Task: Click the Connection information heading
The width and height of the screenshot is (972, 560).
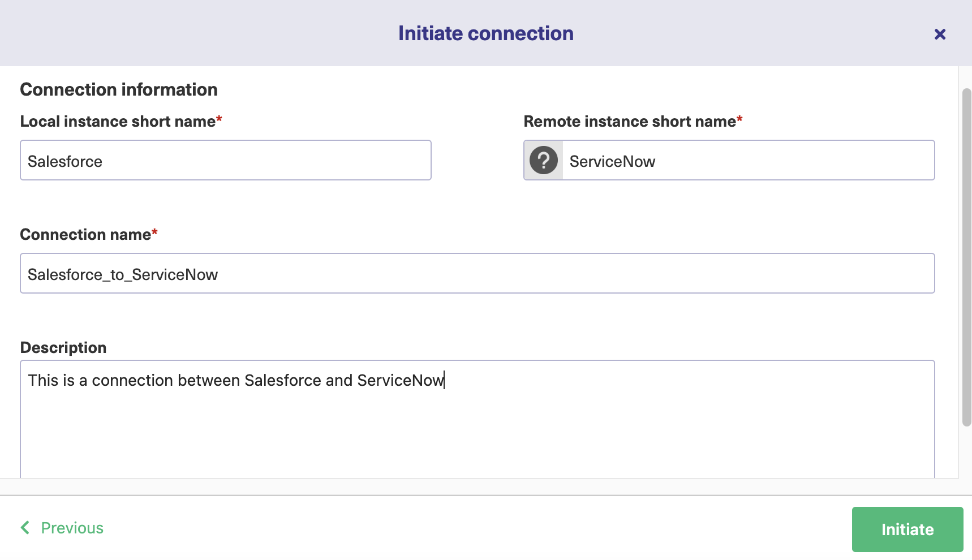Action: click(119, 89)
